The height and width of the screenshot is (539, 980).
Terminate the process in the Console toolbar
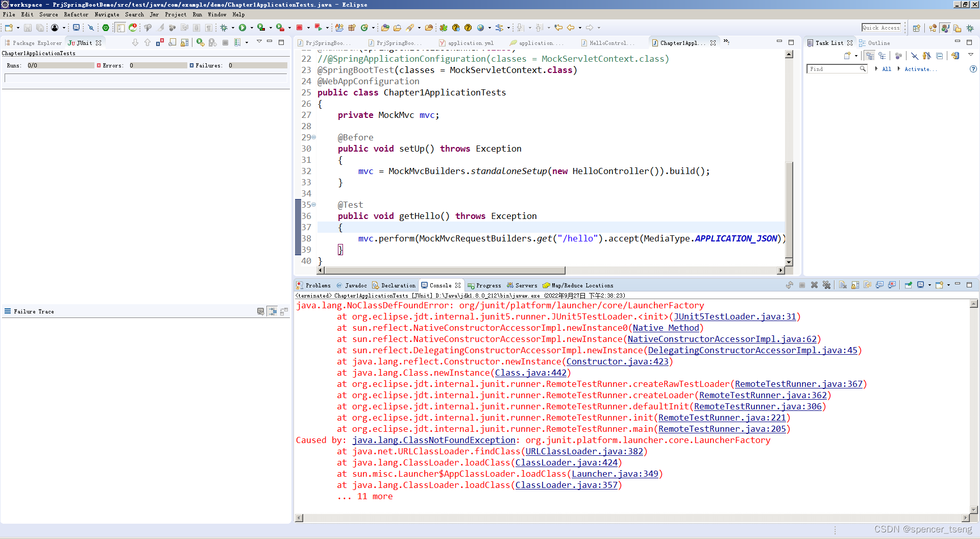802,285
